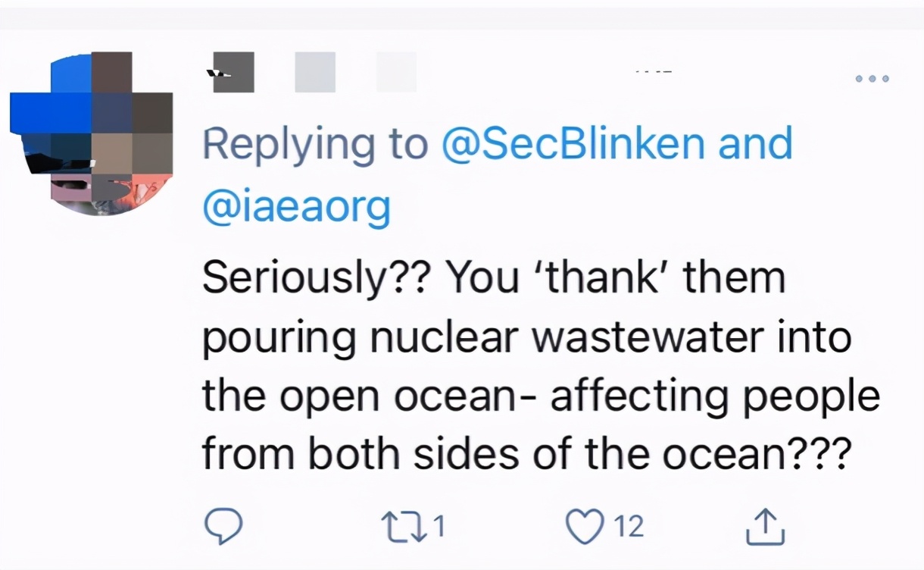Viewport: 924px width, 570px height.
Task: Open the share upload arrow icon
Action: (765, 526)
